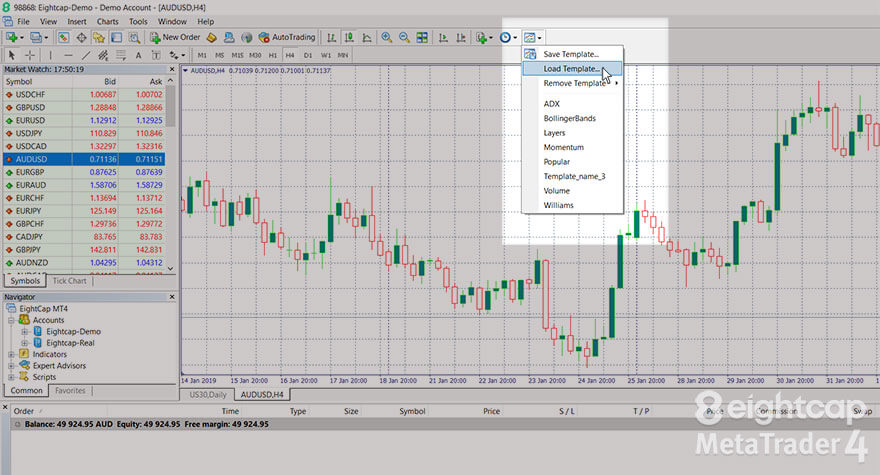
Task: Open the Arrows objects dropdown
Action: 177,55
